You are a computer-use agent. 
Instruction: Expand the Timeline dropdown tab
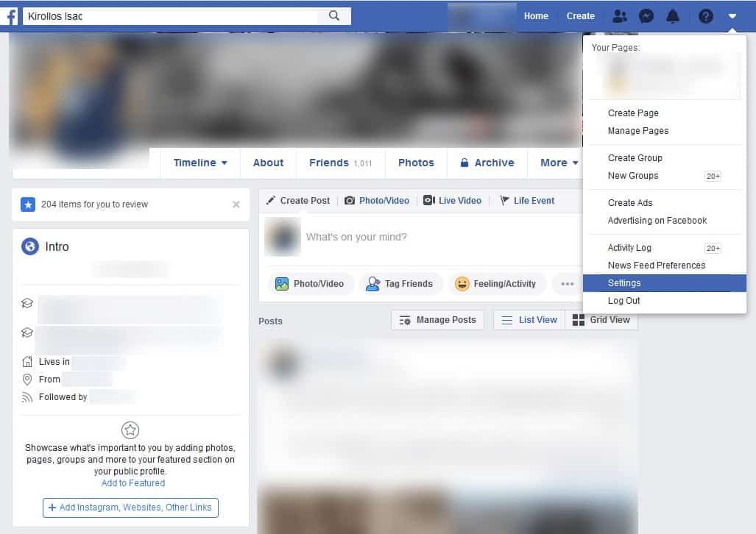[200, 163]
